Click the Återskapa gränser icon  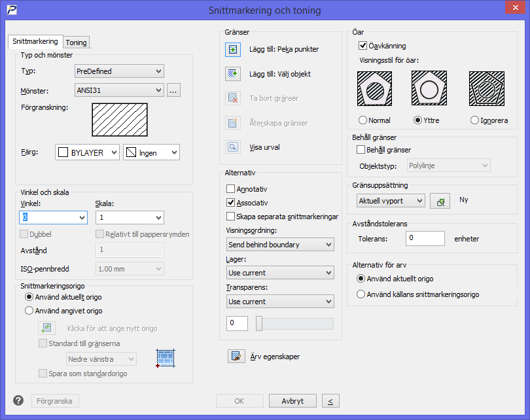click(233, 122)
